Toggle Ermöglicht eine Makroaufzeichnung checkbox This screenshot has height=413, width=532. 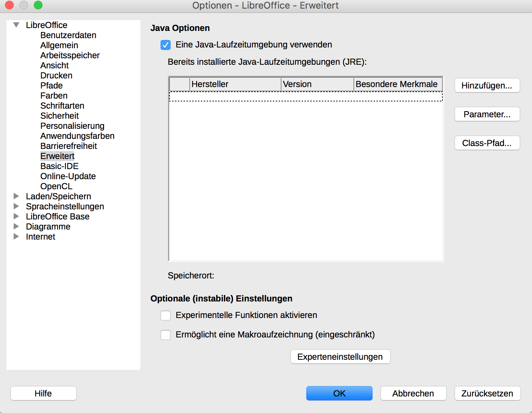coord(166,335)
